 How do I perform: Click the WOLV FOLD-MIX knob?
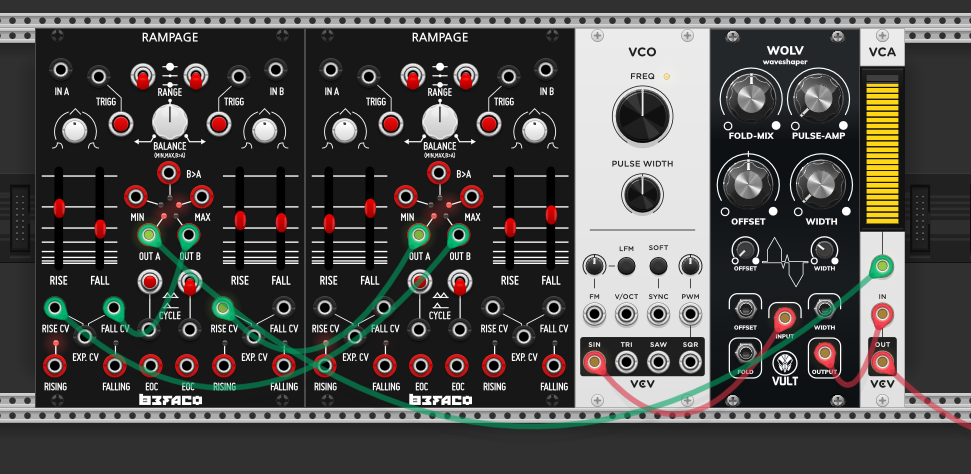tap(750, 97)
